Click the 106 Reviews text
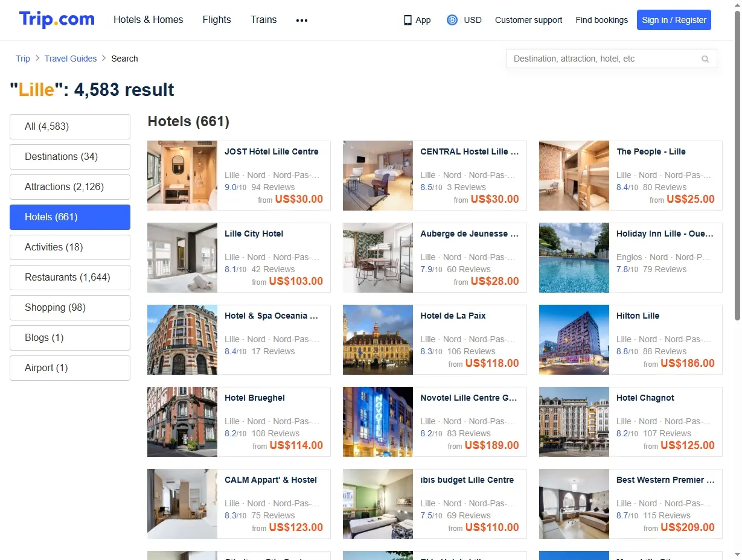The height and width of the screenshot is (560, 742). pos(472,351)
